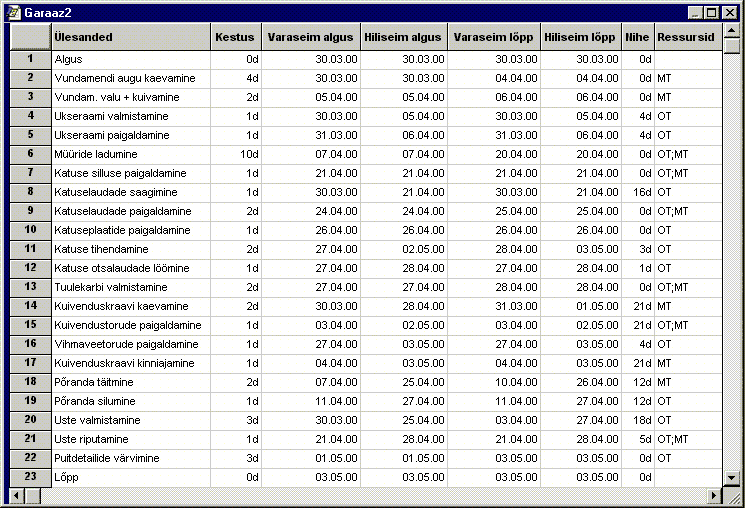This screenshot has width=745, height=508.
Task: Select row header number 13
Action: point(30,287)
